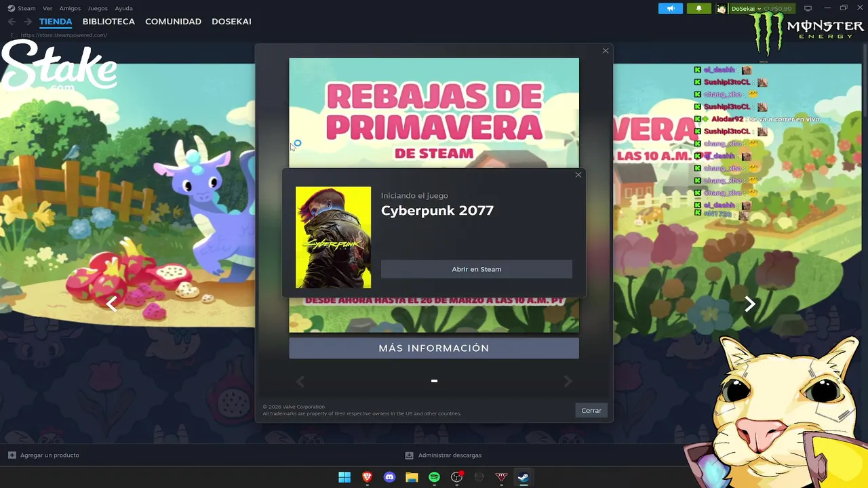868x488 pixels.
Task: Open the red winged app in taskbar
Action: [x=501, y=477]
